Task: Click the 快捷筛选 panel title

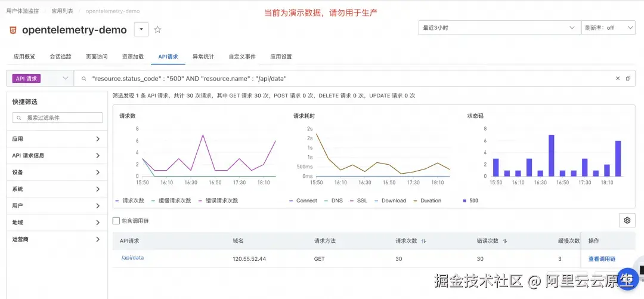Action: (x=24, y=102)
